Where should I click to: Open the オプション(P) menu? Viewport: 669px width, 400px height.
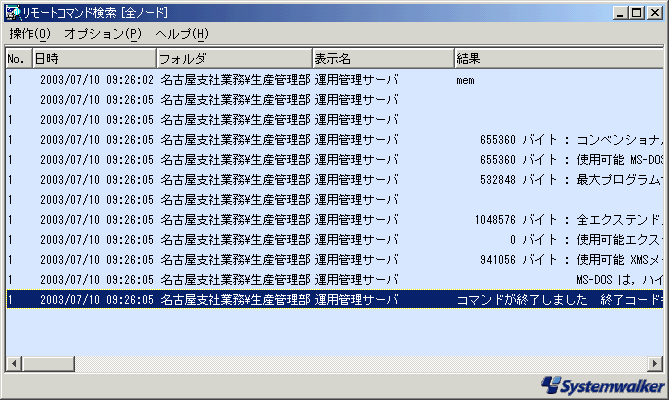[x=103, y=34]
